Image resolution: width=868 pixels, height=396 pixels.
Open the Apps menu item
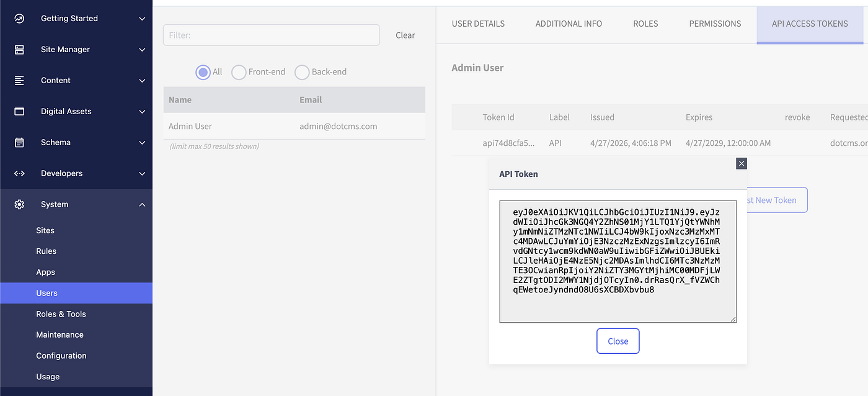point(76,272)
